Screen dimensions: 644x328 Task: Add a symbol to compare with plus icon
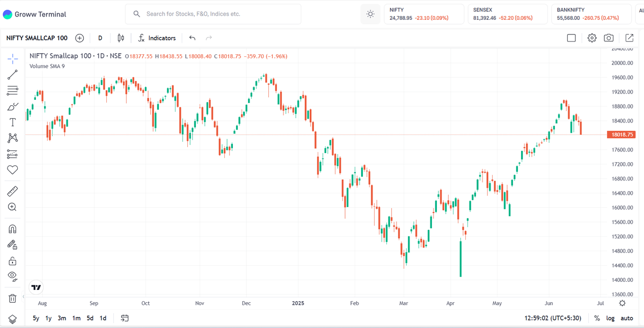click(x=79, y=38)
